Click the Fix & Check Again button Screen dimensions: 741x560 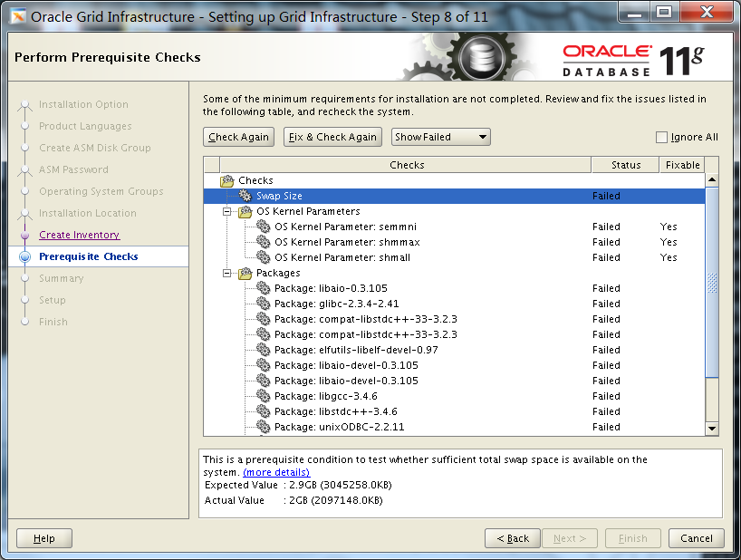(x=332, y=137)
